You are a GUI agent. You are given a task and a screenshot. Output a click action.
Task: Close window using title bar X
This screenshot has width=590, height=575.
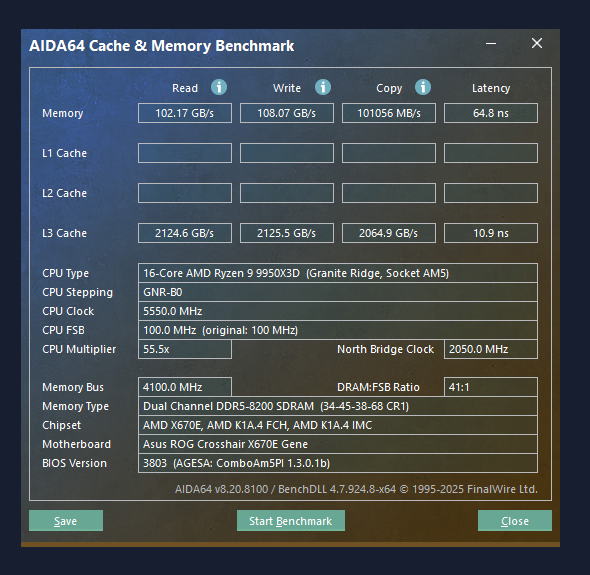click(537, 43)
